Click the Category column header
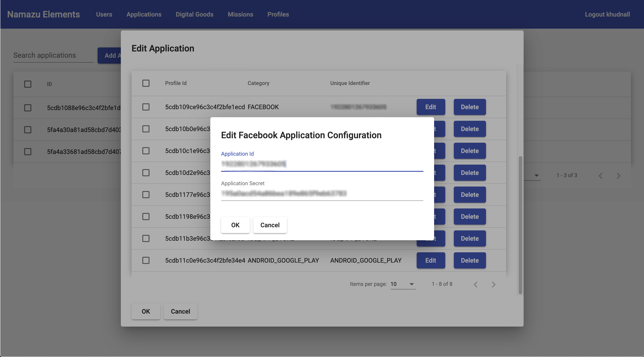644x357 pixels. pos(258,83)
